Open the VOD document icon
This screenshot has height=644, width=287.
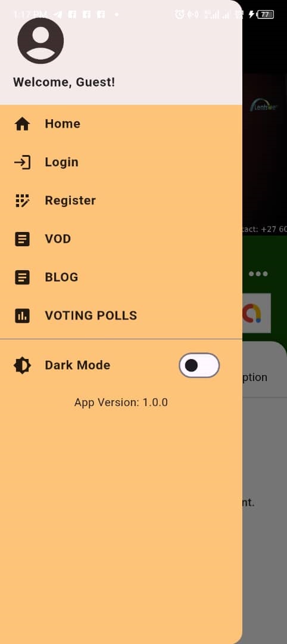tap(22, 239)
